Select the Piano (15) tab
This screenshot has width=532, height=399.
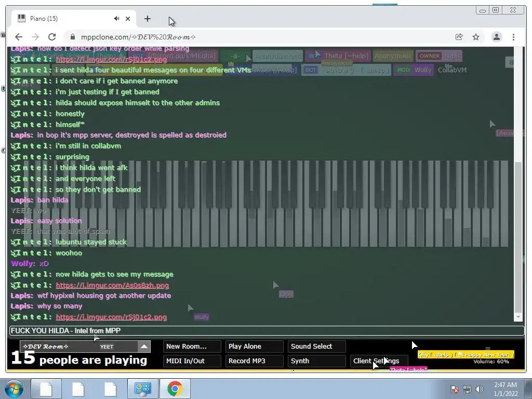tap(73, 19)
